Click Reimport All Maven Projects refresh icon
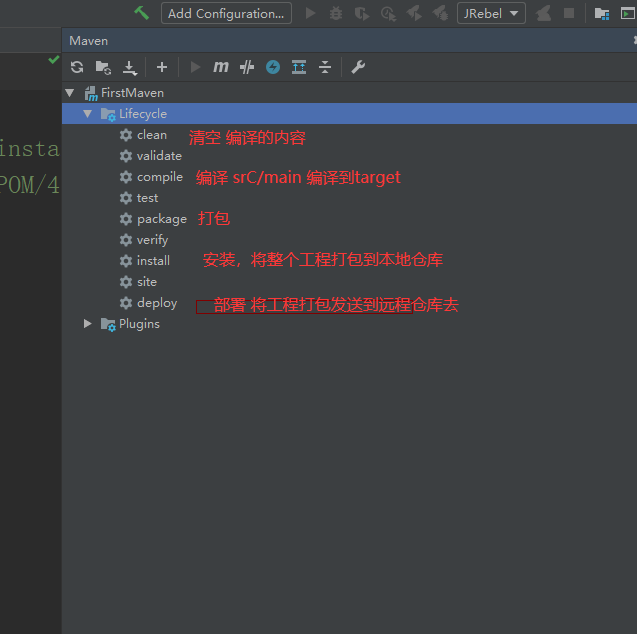This screenshot has width=637, height=634. 77,67
